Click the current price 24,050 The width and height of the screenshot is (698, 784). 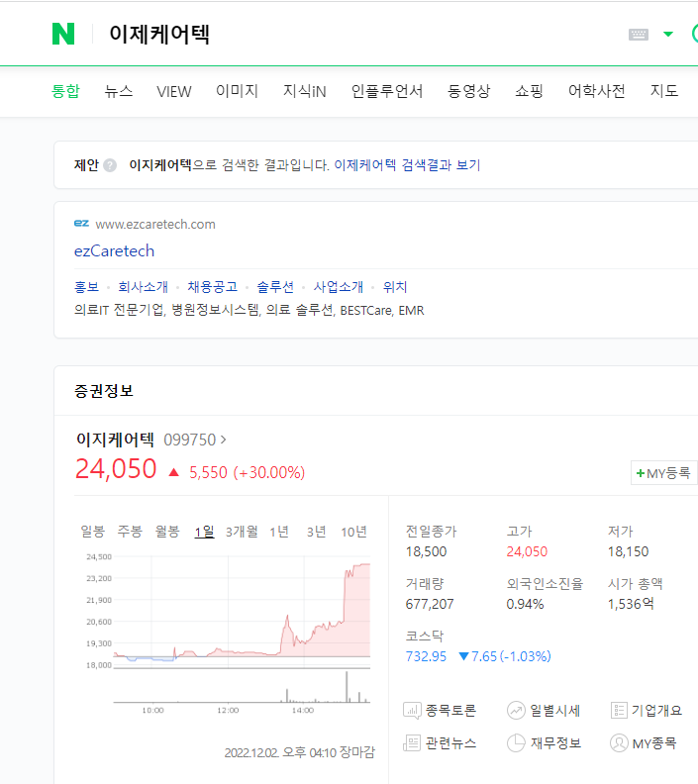tap(116, 469)
